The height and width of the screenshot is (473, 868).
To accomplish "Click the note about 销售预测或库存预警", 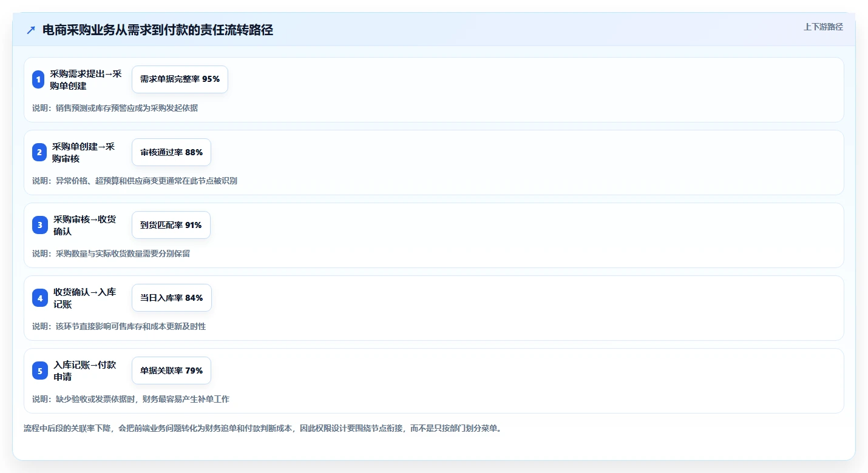I will (115, 108).
